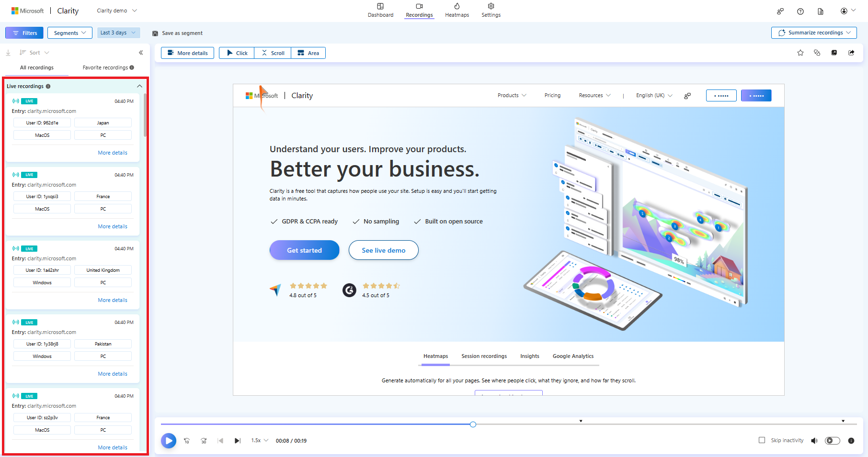Click the first timeline event marker

pos(581,421)
